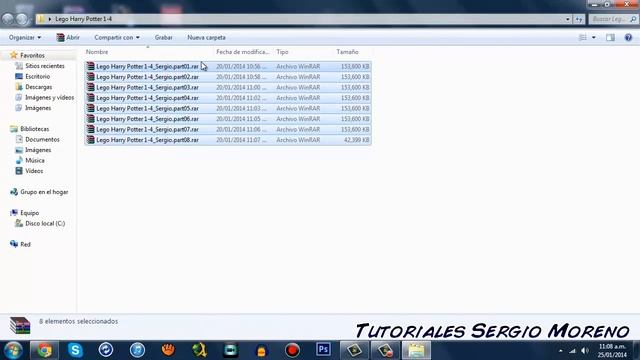The height and width of the screenshot is (360, 640).
Task: Select Favoritos in the navigation pane
Action: (32, 55)
